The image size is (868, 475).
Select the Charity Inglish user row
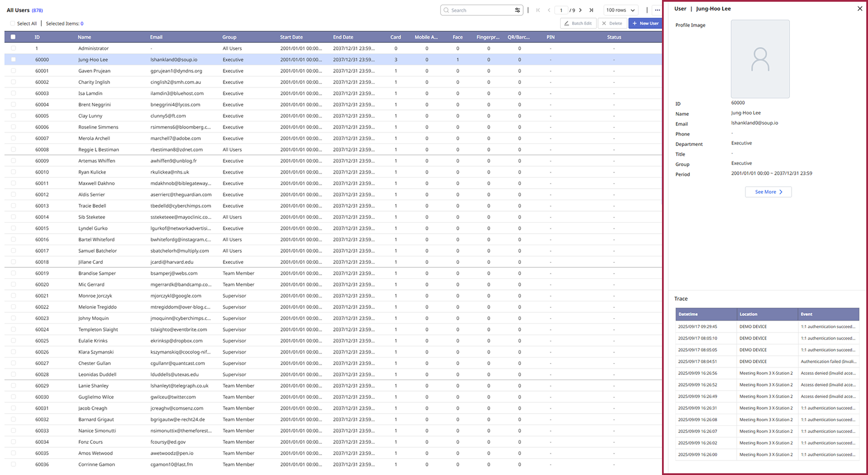click(94, 82)
